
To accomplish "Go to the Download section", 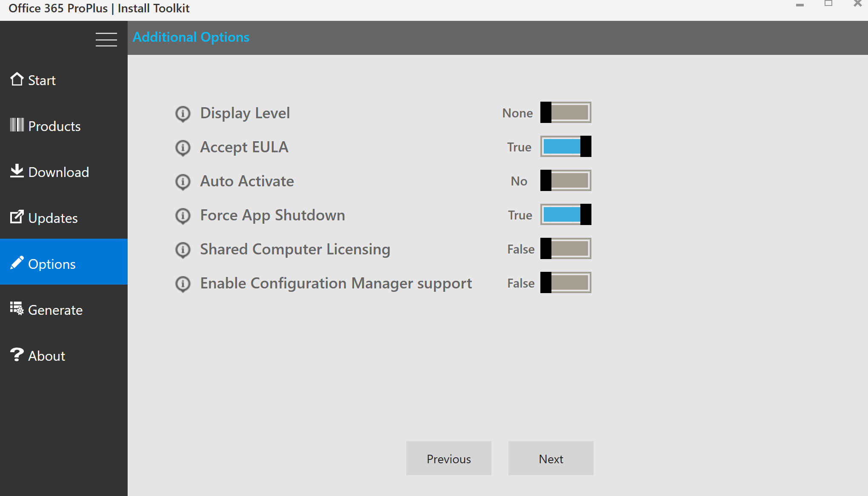I will click(58, 172).
